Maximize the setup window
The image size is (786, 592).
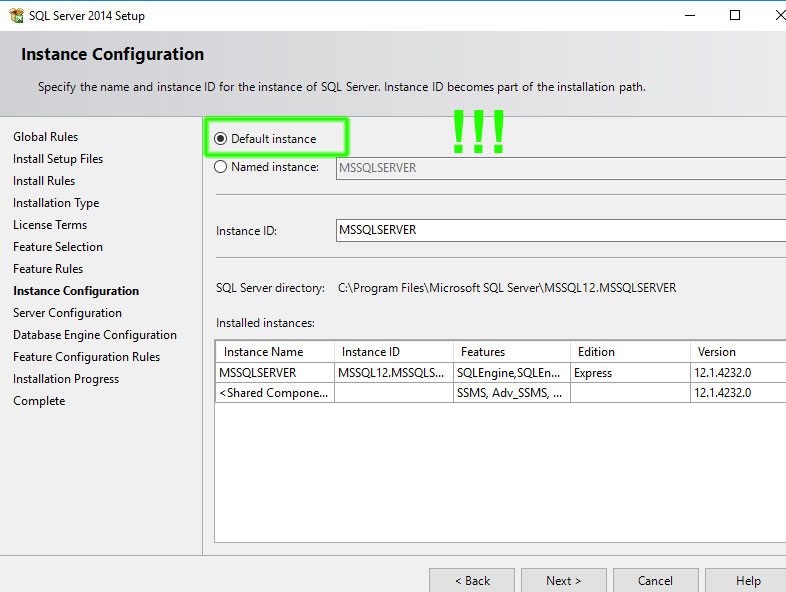735,16
